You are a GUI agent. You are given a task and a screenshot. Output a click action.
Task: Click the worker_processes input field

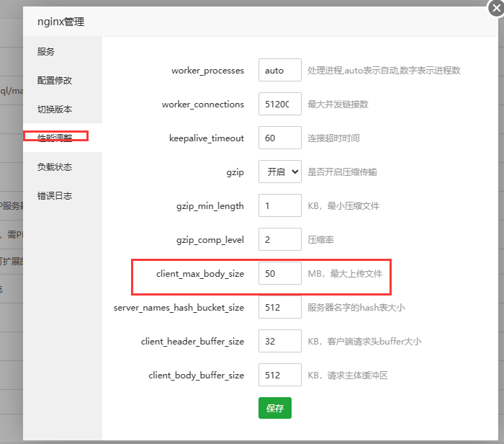(280, 70)
